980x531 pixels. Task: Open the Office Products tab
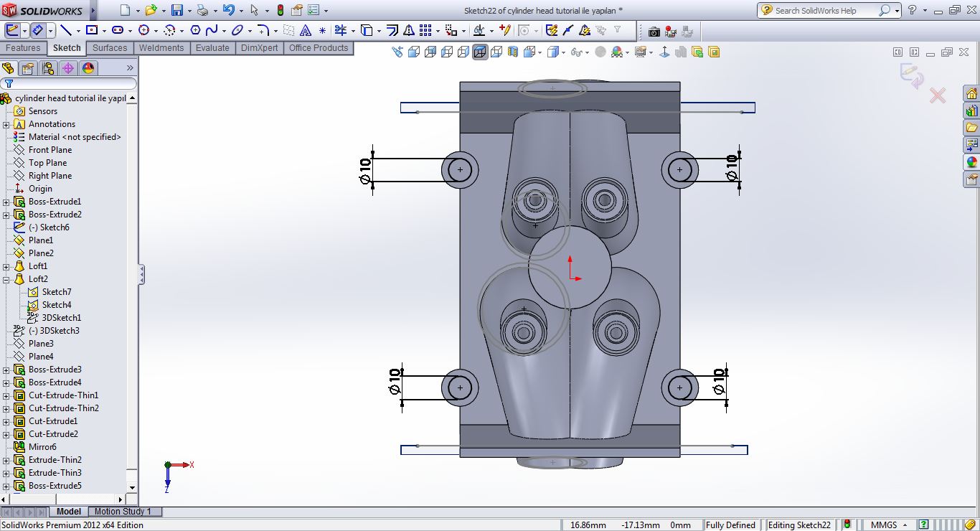319,48
